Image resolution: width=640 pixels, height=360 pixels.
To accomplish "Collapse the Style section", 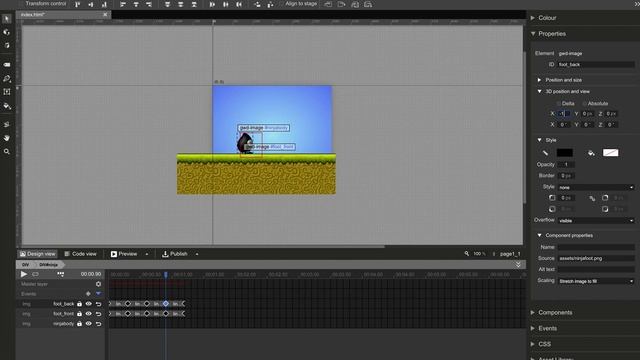I will 539,140.
